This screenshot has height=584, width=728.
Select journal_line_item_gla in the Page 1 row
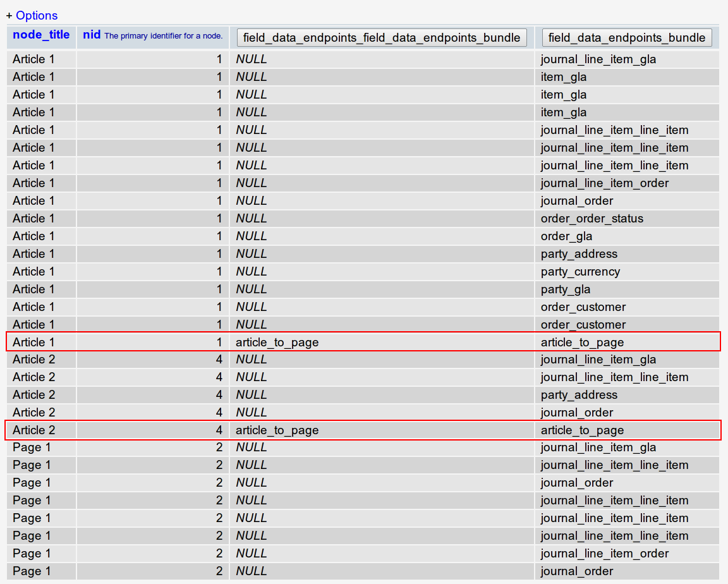(598, 447)
